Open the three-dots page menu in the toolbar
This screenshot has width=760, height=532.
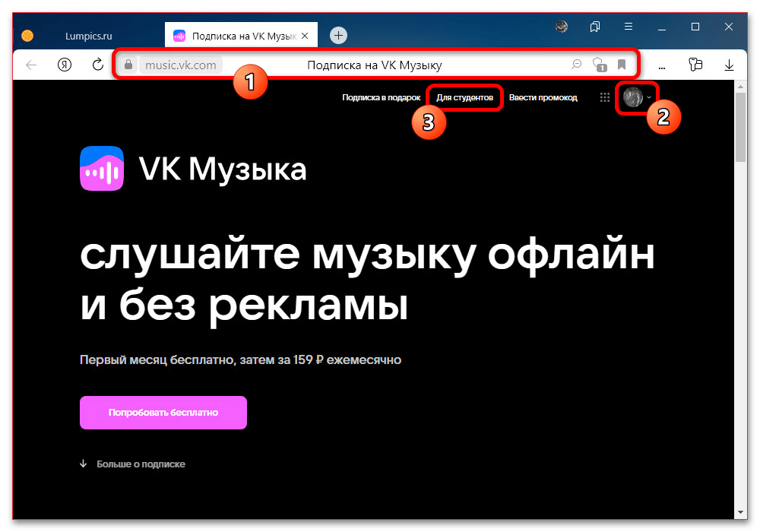click(x=662, y=68)
